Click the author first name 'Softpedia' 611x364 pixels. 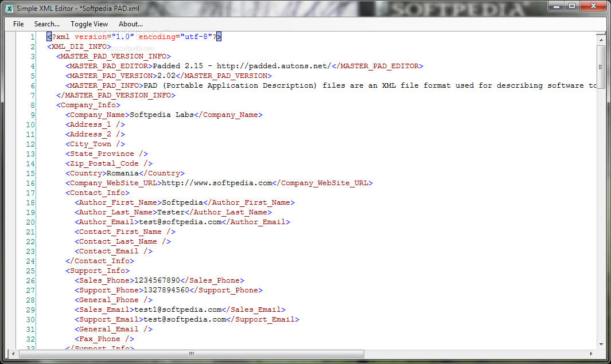coord(182,202)
